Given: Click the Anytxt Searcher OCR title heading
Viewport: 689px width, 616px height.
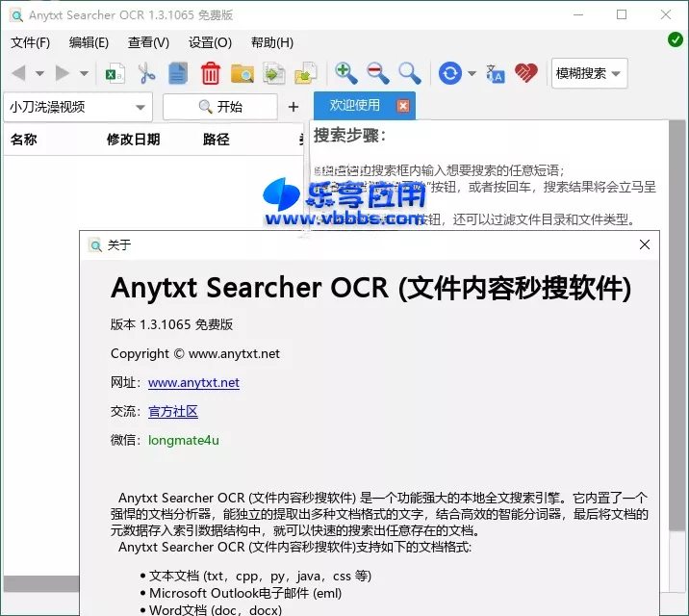Looking at the screenshot, I should point(371,288).
